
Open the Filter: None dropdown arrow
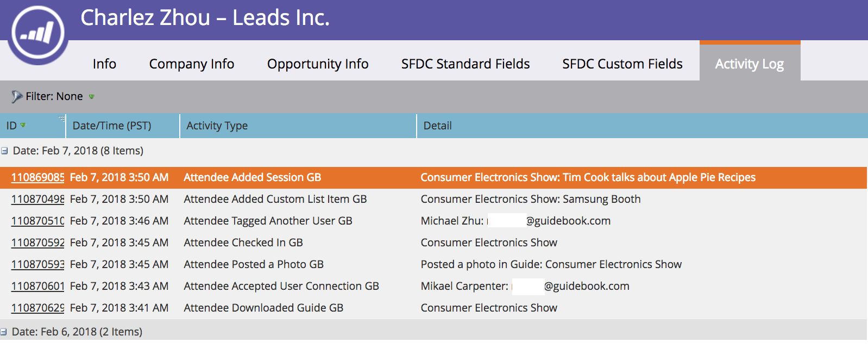click(92, 97)
